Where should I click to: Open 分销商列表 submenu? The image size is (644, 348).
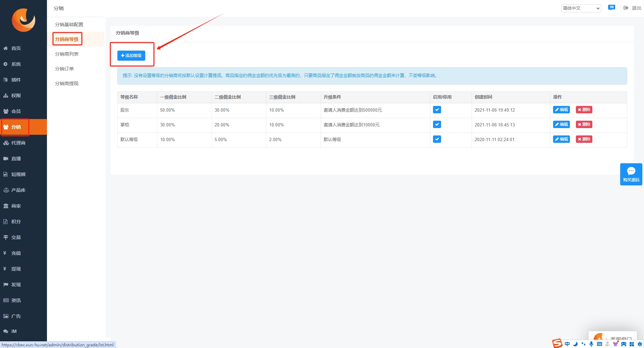coord(67,54)
